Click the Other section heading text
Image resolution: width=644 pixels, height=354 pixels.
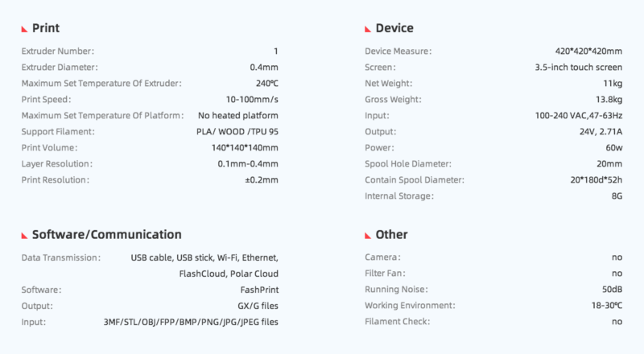coord(391,234)
